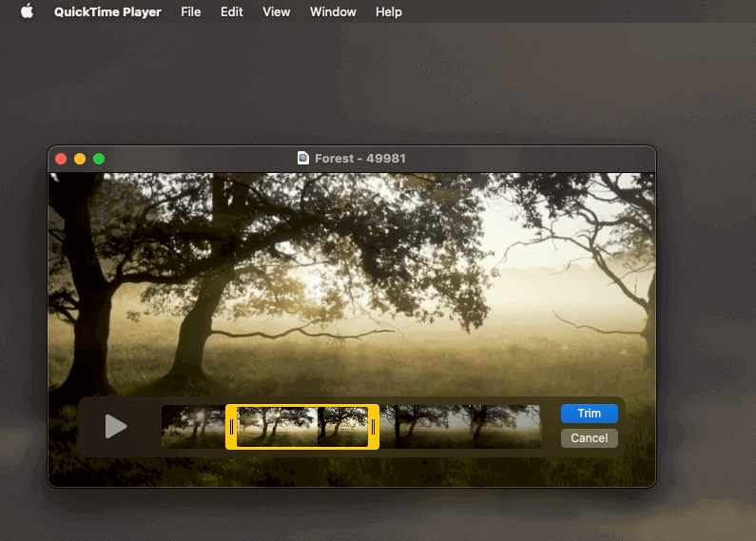This screenshot has width=756, height=541.
Task: Open the File menu
Action: click(x=190, y=11)
